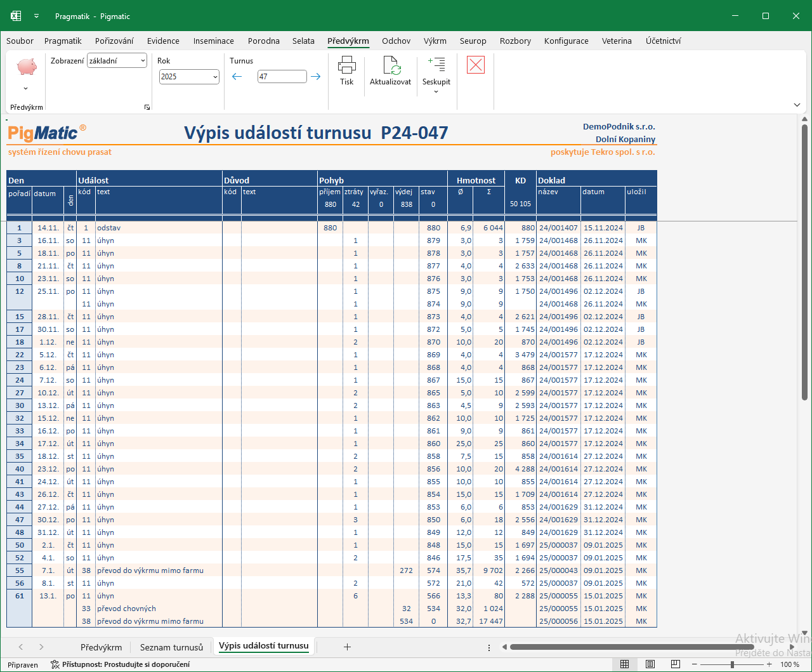Click the horizontal scrollbar thumb
Viewport: 812px width, 672px height.
coord(632,647)
